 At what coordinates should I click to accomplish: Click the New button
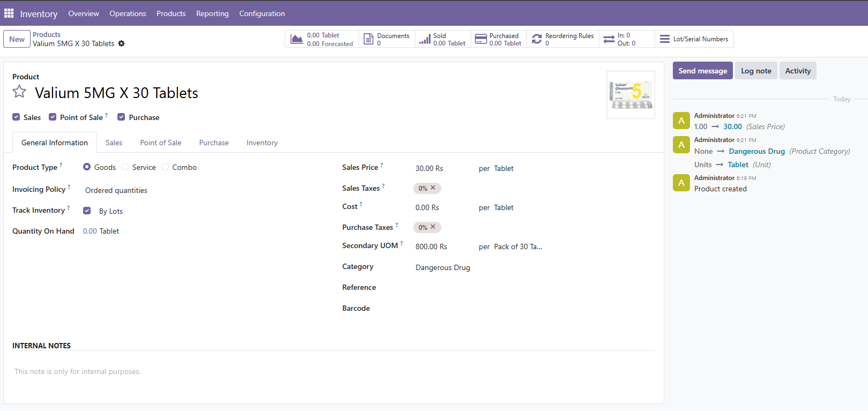[17, 39]
